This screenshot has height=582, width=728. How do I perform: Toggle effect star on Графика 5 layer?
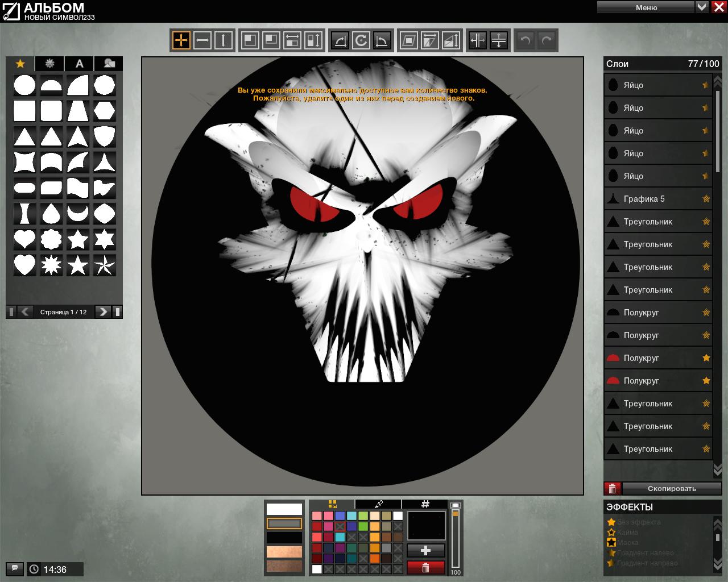[x=706, y=199]
